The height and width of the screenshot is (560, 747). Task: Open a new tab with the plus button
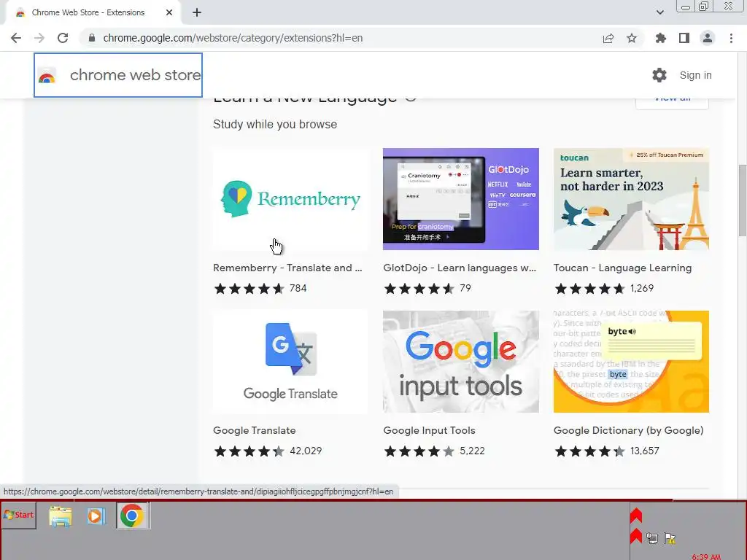click(197, 12)
